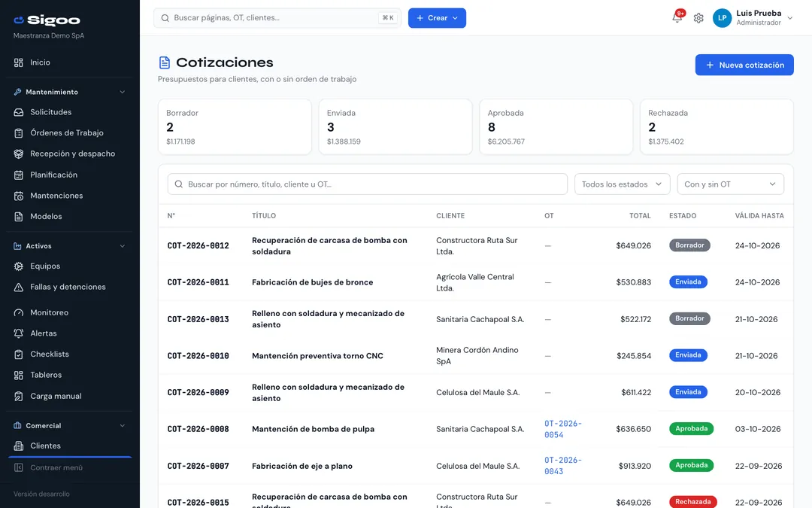Click the Mantenciones calendar-clock icon

point(19,196)
